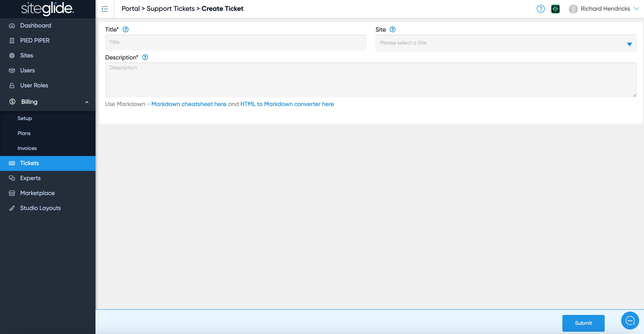Screen dimensions: 644x334
Task: Go to the Marketplace section
Action: click(x=37, y=193)
